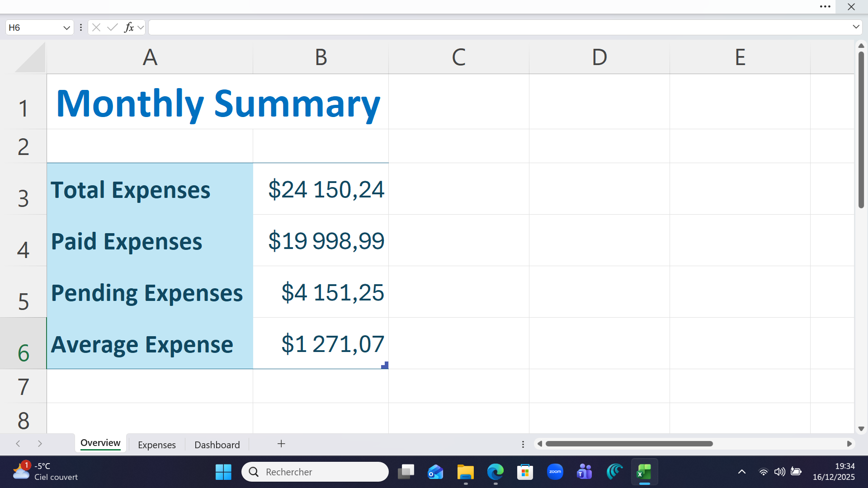Click into the formula bar input
The width and height of the screenshot is (868, 488).
point(497,28)
